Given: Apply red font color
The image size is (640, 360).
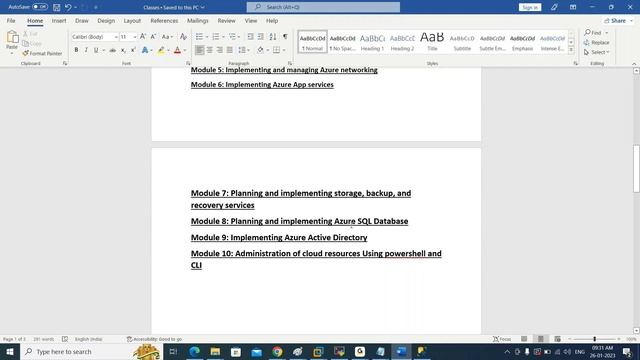Looking at the screenshot, I should point(177,50).
